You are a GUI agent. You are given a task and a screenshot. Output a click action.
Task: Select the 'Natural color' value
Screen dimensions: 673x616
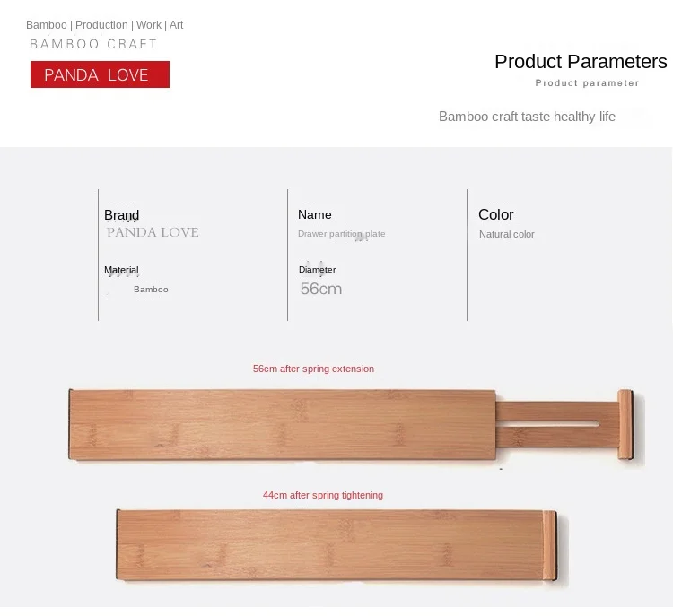click(x=506, y=234)
